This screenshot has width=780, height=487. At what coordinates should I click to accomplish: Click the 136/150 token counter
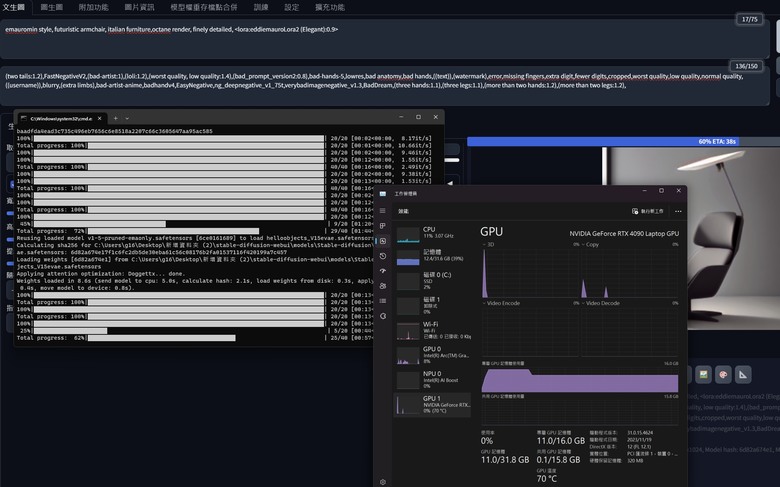pos(746,66)
